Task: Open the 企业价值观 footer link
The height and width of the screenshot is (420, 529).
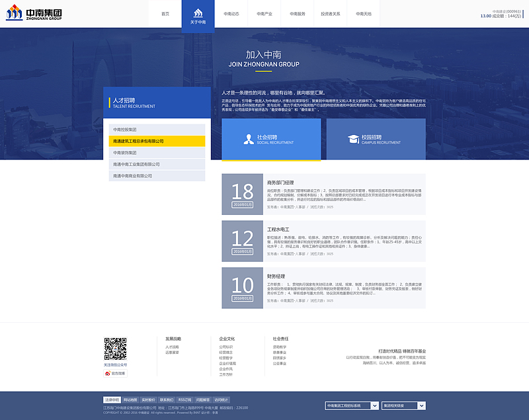Action: [227, 363]
